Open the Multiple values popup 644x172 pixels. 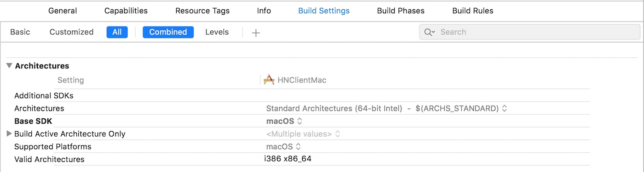303,134
